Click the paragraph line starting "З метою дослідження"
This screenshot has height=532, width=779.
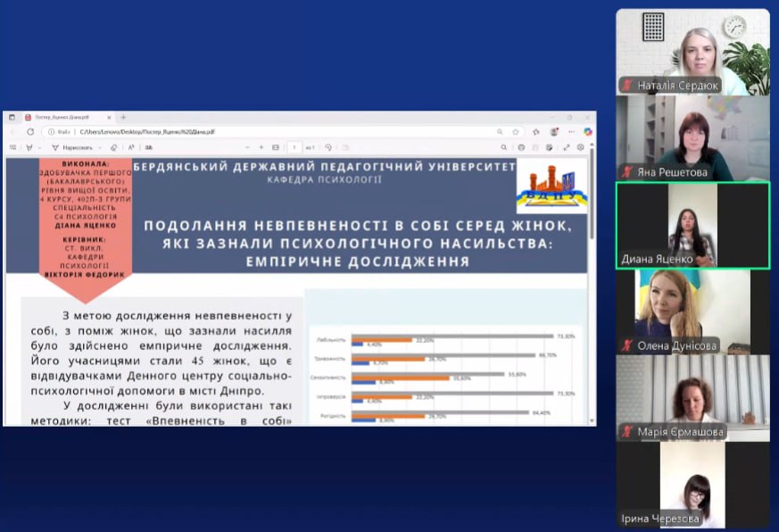[x=177, y=316]
